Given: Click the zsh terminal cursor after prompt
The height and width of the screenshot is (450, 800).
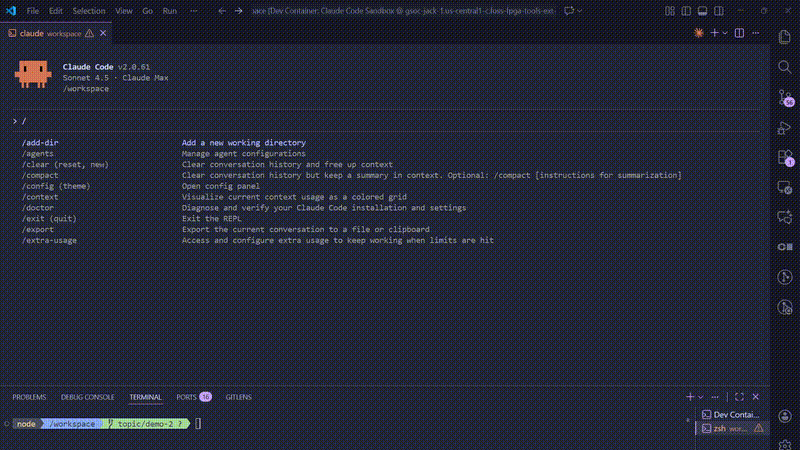Looking at the screenshot, I should pyautogui.click(x=198, y=423).
